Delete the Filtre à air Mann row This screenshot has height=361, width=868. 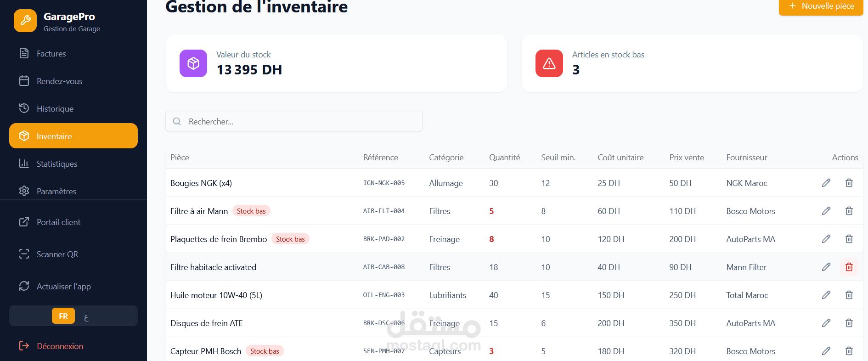[849, 211]
